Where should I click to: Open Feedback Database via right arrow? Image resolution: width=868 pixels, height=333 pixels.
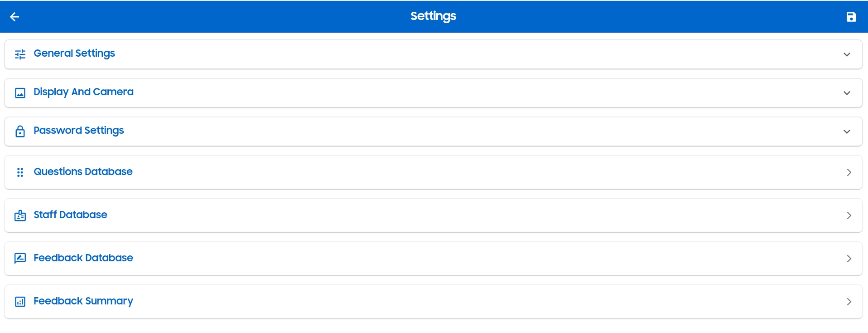849,259
